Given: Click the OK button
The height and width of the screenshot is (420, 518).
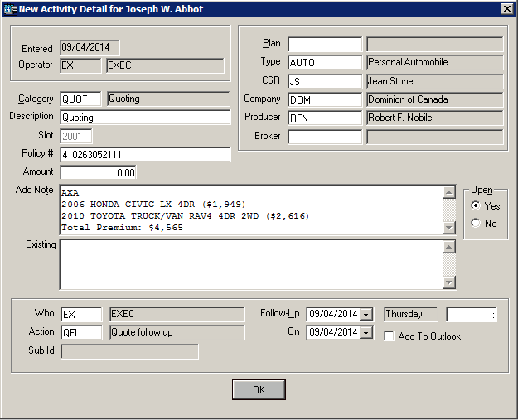Looking at the screenshot, I should click(x=259, y=389).
